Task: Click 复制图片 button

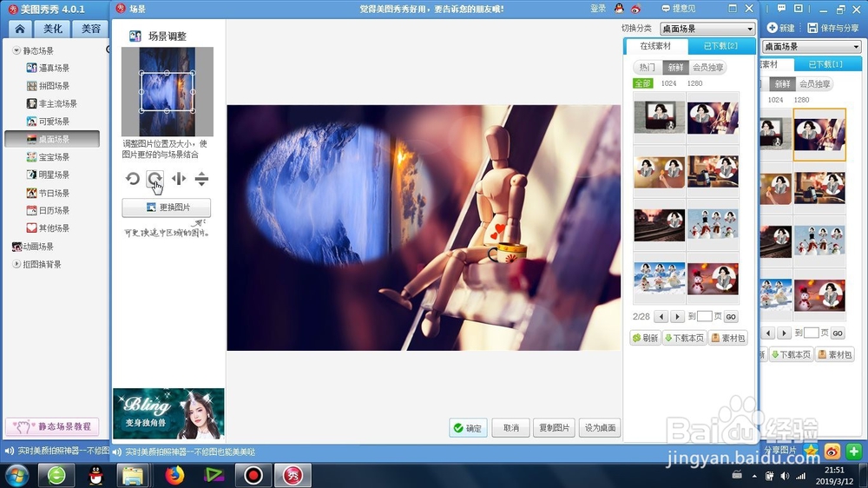Action: pos(554,427)
